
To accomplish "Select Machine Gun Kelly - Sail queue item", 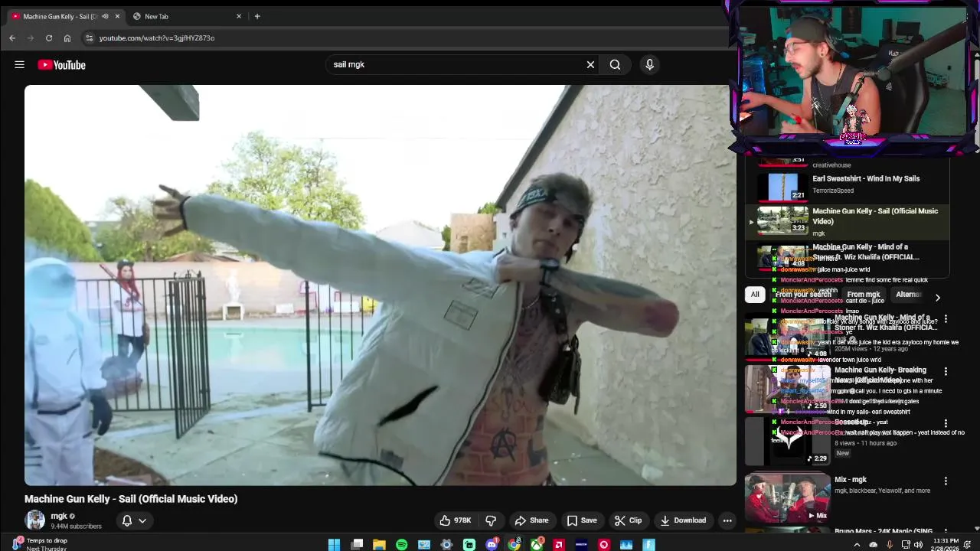I will pyautogui.click(x=848, y=222).
